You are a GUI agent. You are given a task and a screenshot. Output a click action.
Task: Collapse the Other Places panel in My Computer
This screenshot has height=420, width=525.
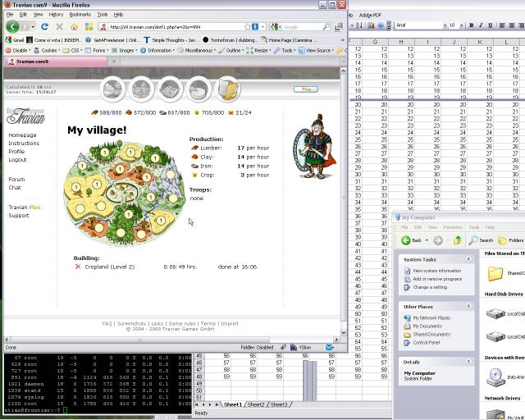(468, 306)
